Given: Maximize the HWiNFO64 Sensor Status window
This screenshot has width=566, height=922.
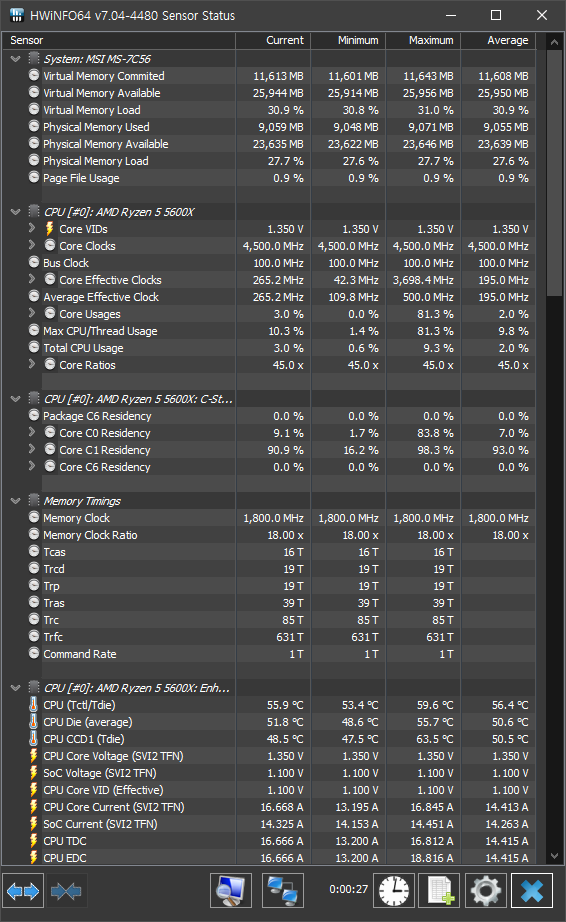Looking at the screenshot, I should coord(496,15).
